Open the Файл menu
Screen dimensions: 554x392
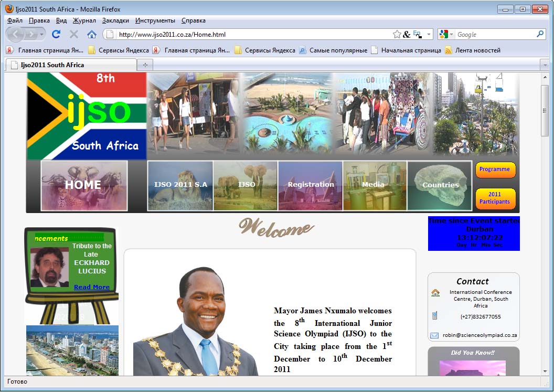click(x=15, y=20)
